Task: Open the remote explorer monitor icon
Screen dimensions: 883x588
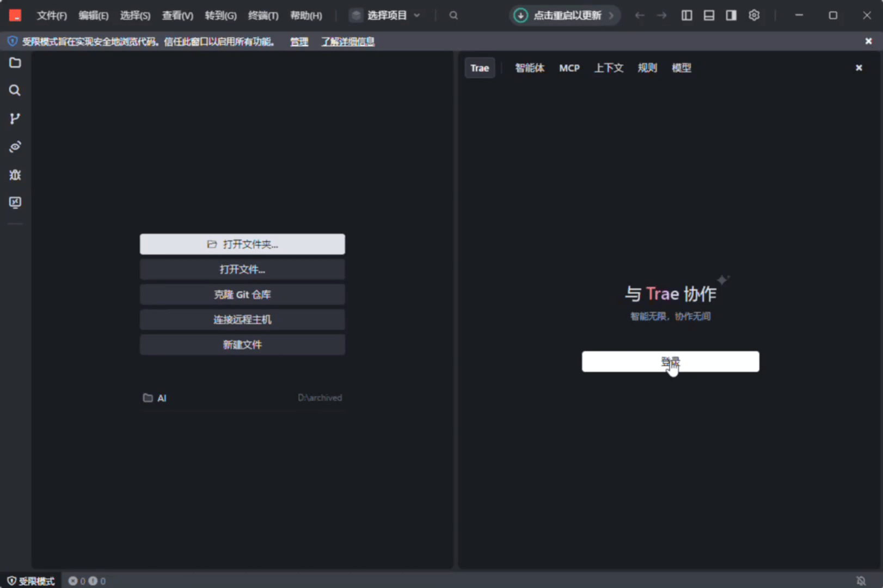Action: point(15,203)
